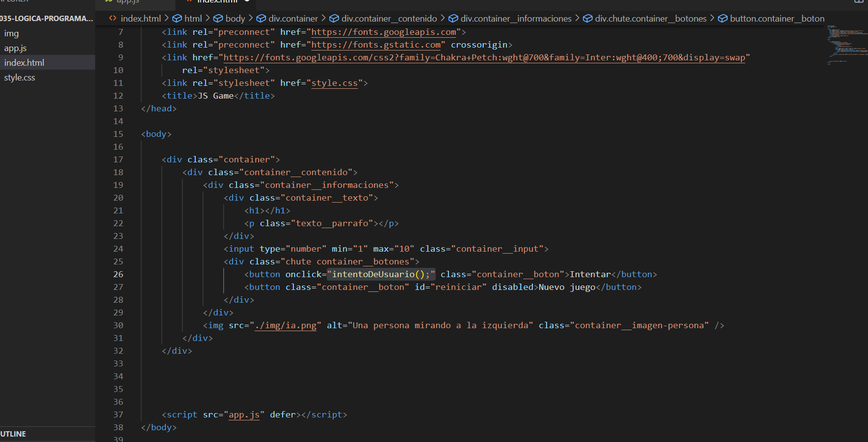The height and width of the screenshot is (442, 868).
Task: Click the body symbol icon in breadcrumbs
Action: point(218,18)
